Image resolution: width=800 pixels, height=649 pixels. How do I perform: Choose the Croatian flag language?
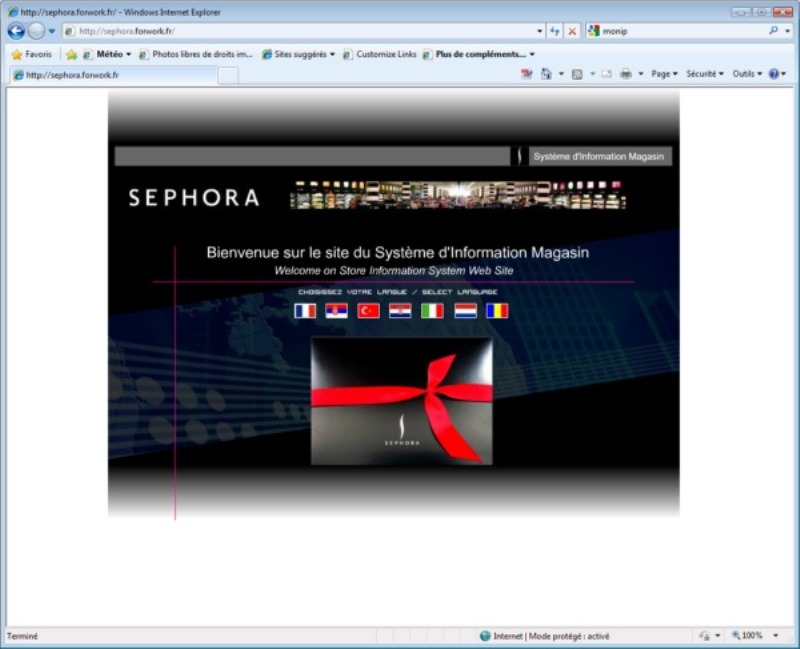(400, 311)
